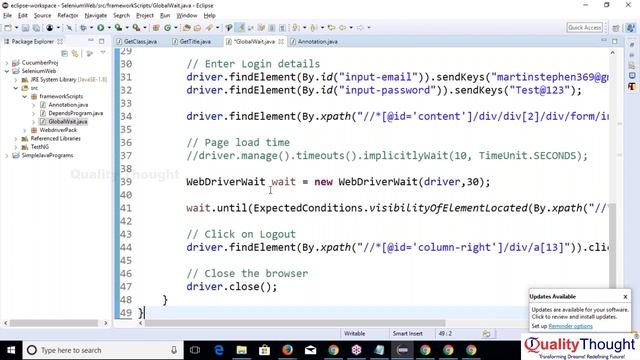Open the File menu
The image size is (640, 360).
(7, 16)
